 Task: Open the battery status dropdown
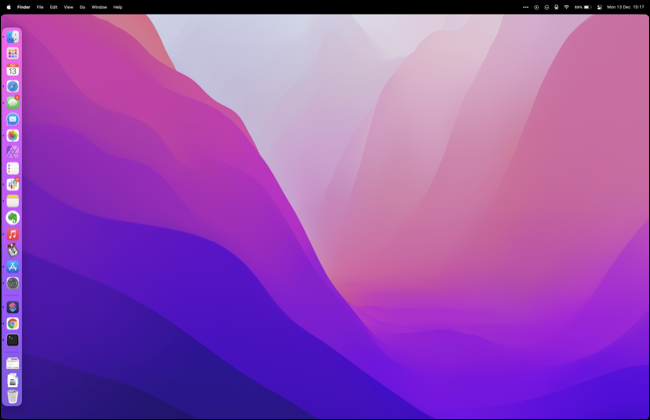585,7
